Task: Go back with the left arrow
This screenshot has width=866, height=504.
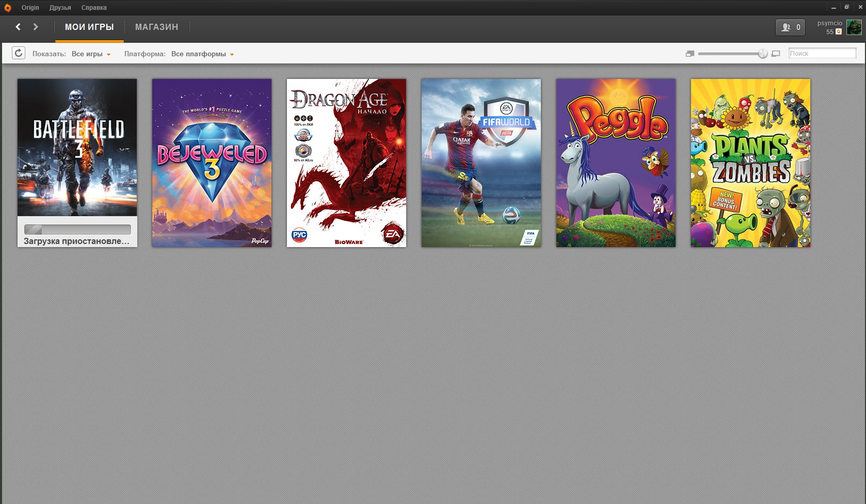Action: pos(18,27)
